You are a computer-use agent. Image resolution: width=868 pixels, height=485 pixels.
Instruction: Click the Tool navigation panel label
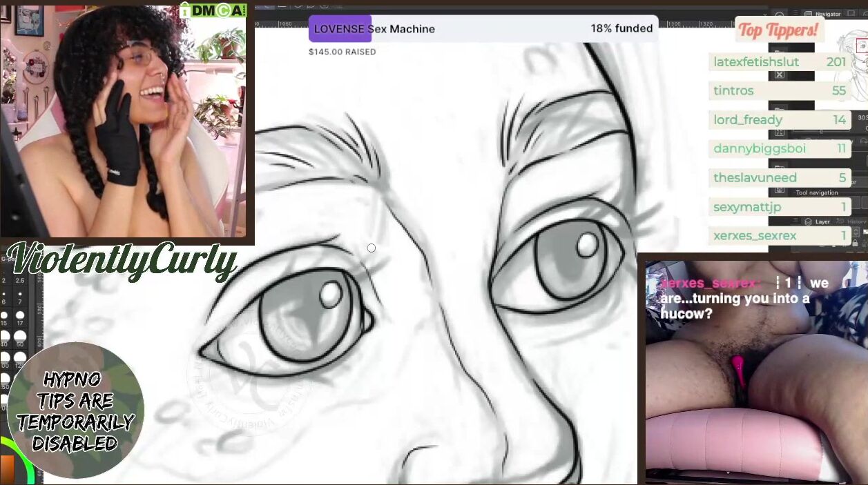coord(817,193)
